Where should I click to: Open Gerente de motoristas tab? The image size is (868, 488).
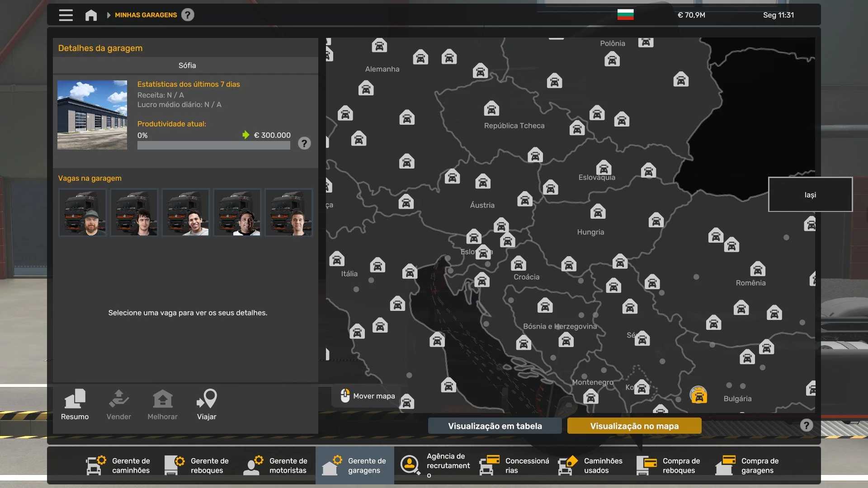(x=276, y=465)
